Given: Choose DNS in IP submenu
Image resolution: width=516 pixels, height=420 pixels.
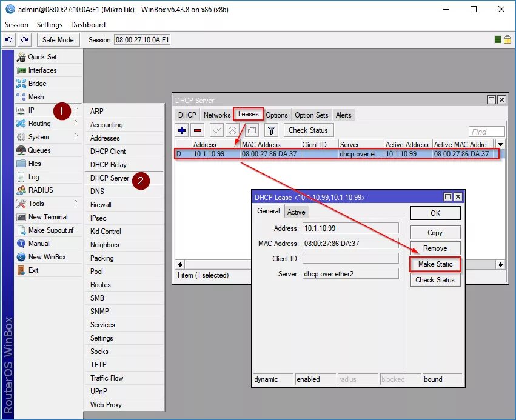Looking at the screenshot, I should click(x=124, y=192).
